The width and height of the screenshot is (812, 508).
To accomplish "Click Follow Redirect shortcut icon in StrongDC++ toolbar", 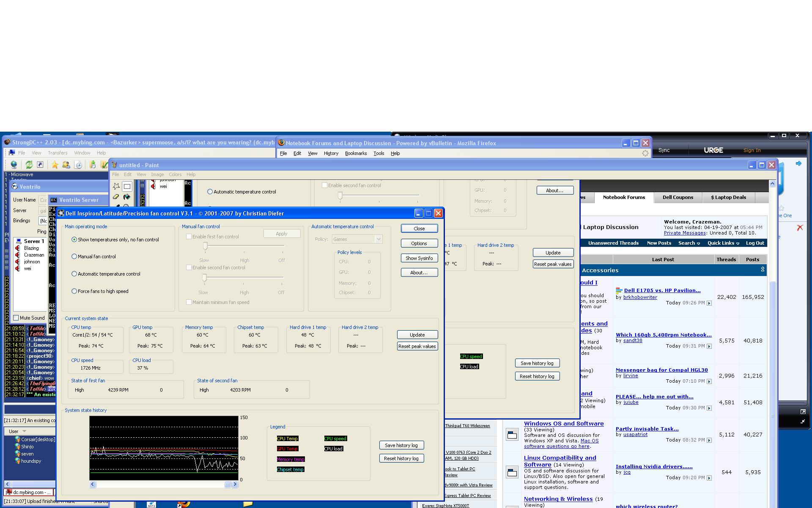I will tap(40, 165).
